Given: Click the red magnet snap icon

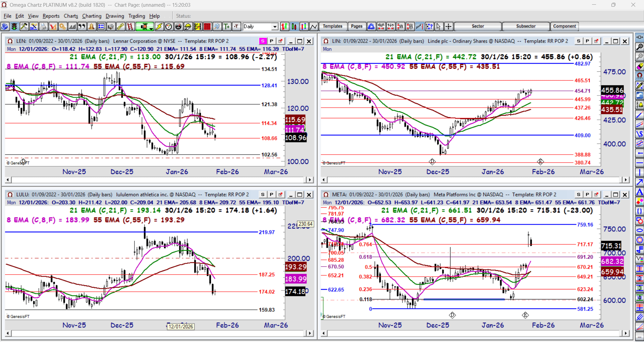Looking at the screenshot, I should tap(640, 76).
